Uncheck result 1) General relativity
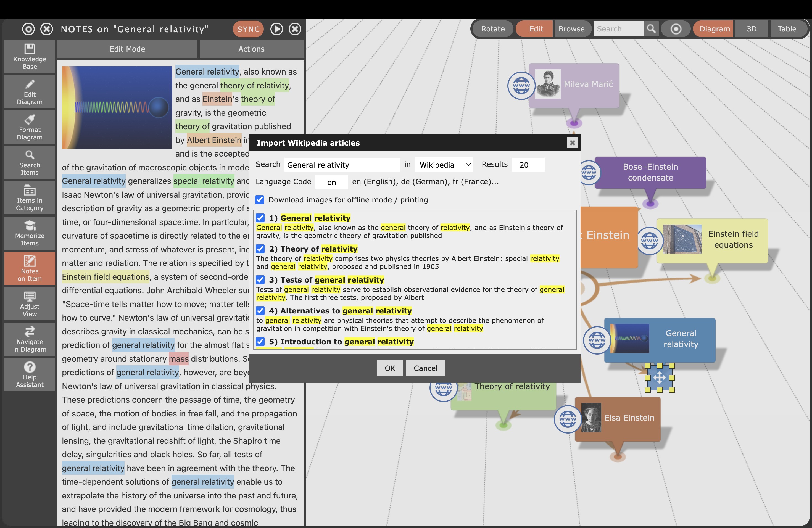The width and height of the screenshot is (812, 528). tap(260, 218)
